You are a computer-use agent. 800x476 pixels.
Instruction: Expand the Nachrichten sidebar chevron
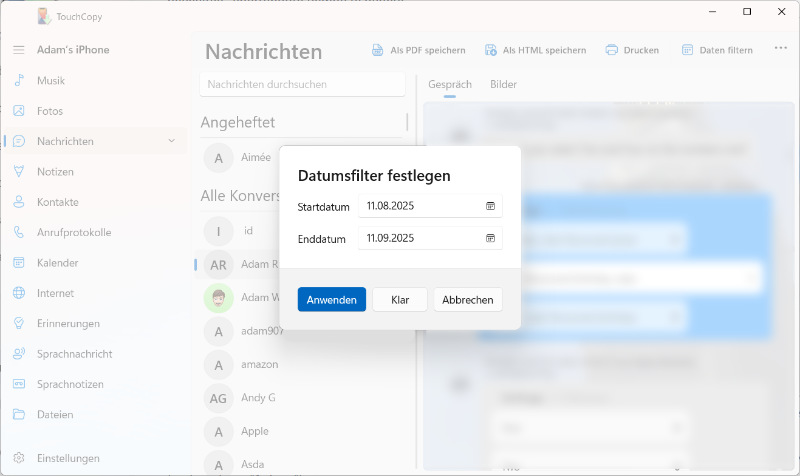pyautogui.click(x=171, y=141)
